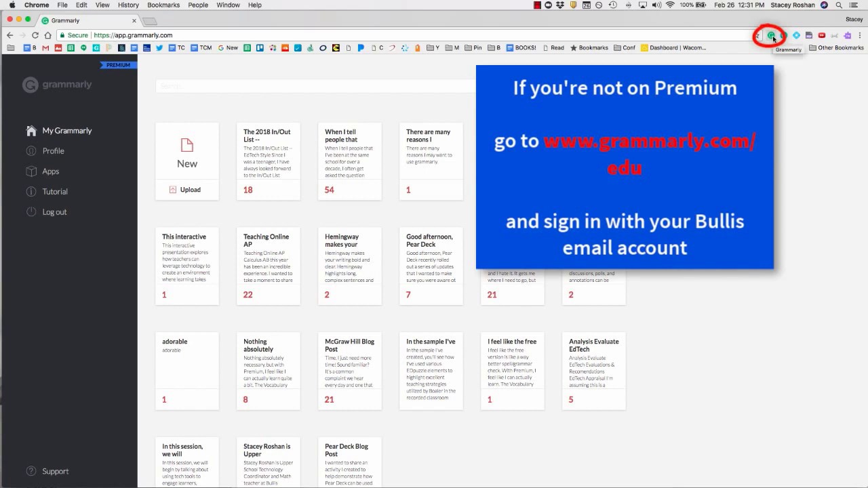Open the Tutorial icon in sidebar
Viewport: 868px width, 488px height.
[31, 192]
